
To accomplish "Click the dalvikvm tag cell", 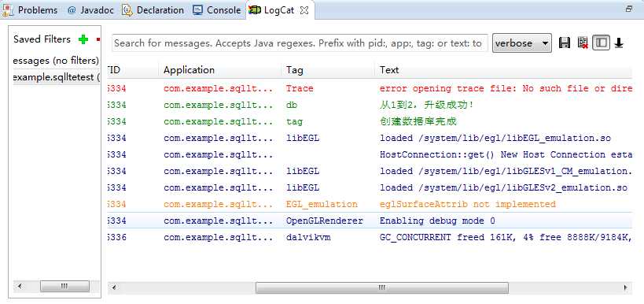I will tap(308, 237).
